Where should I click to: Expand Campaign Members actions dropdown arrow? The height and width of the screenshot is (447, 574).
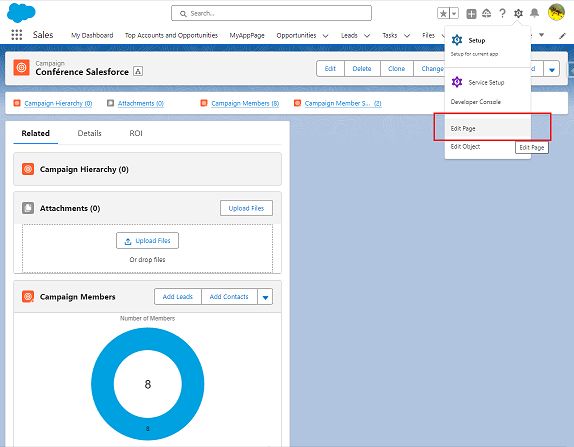pos(265,297)
